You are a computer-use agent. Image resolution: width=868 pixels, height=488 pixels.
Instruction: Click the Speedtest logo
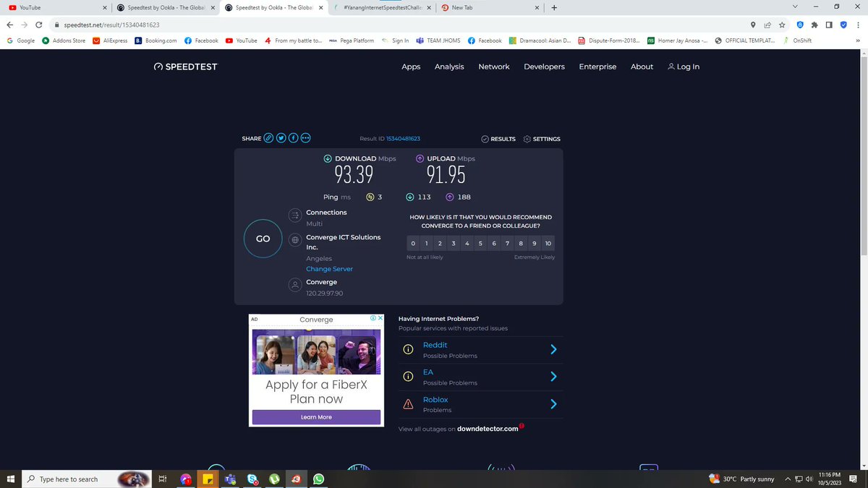tap(185, 67)
